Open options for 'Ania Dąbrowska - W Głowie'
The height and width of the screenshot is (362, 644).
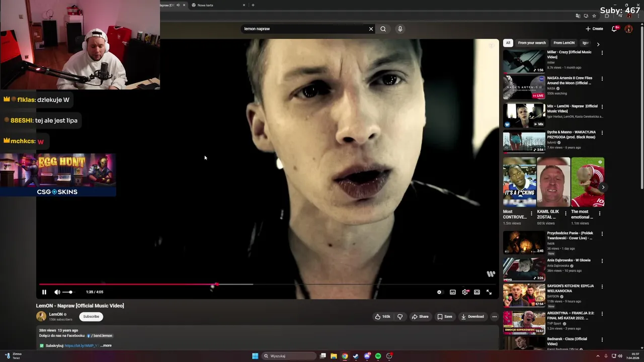click(602, 261)
